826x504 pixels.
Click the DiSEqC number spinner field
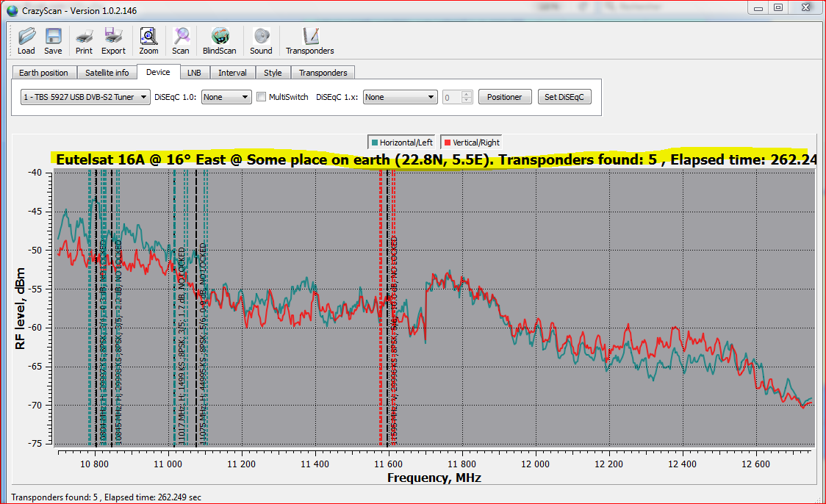(x=451, y=97)
